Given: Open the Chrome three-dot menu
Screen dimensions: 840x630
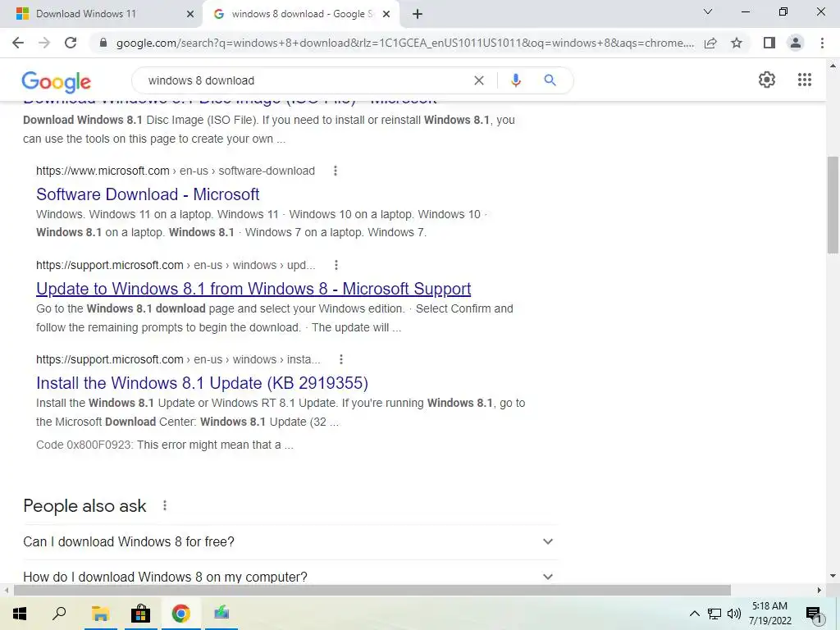Looking at the screenshot, I should 822,43.
